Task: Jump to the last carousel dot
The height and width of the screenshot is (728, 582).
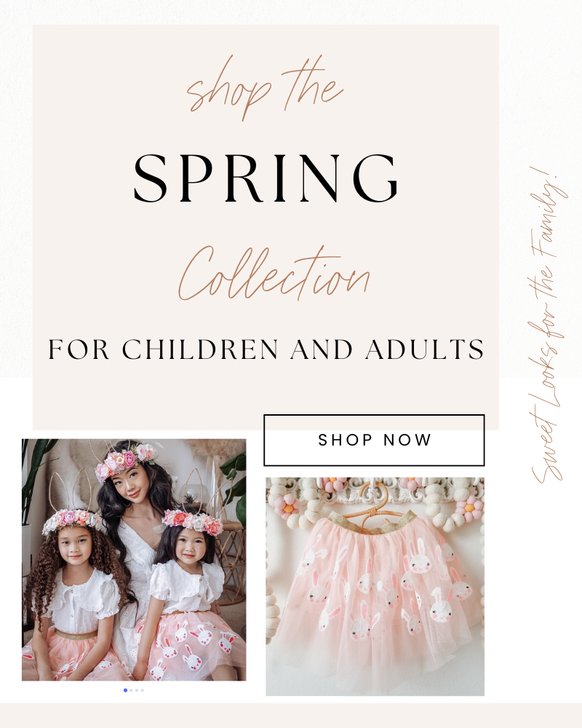Action: pos(142,690)
